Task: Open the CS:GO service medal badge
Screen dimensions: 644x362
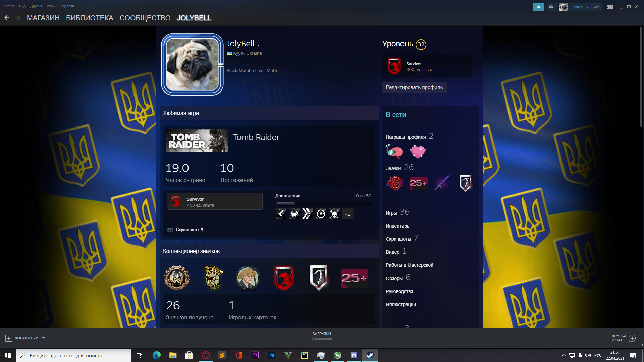Action: click(x=177, y=278)
